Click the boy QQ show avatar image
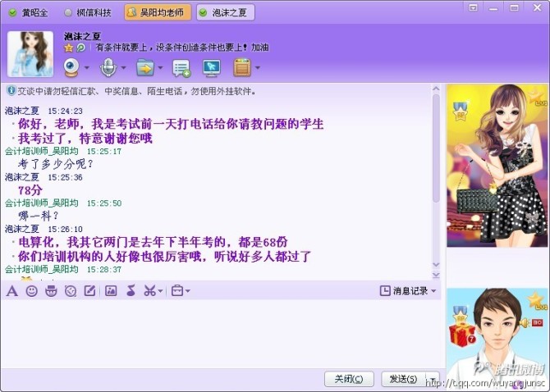The image size is (550, 392). [497, 338]
